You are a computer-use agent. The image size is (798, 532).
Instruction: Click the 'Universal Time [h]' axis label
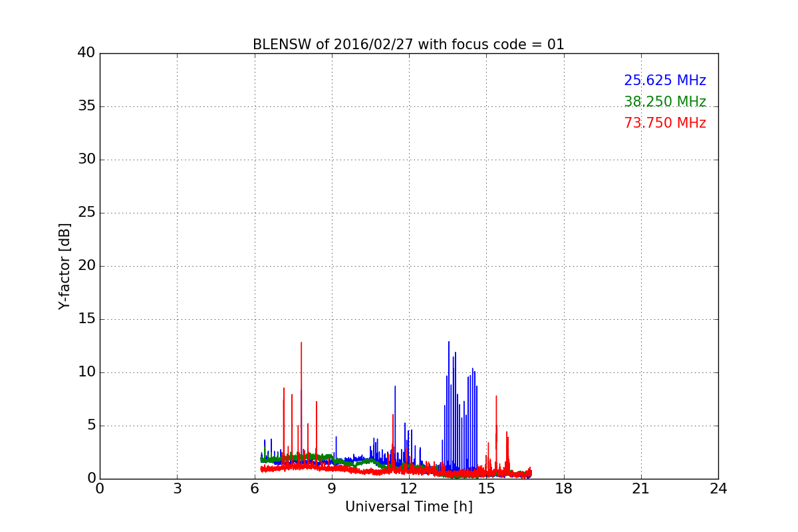coord(409,507)
